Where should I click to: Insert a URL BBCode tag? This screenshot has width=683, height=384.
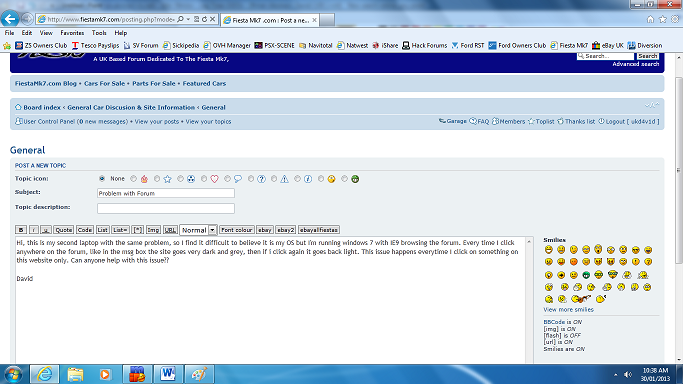click(x=170, y=230)
